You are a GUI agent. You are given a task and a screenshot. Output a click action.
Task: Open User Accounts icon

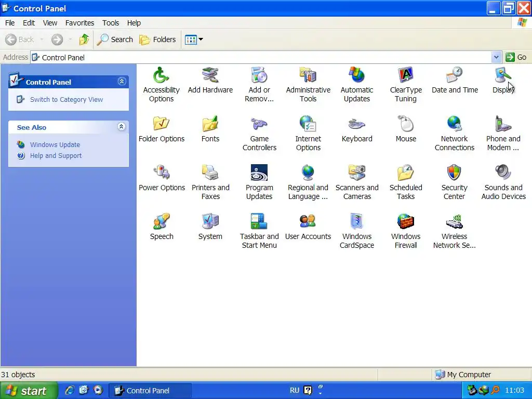(x=308, y=221)
